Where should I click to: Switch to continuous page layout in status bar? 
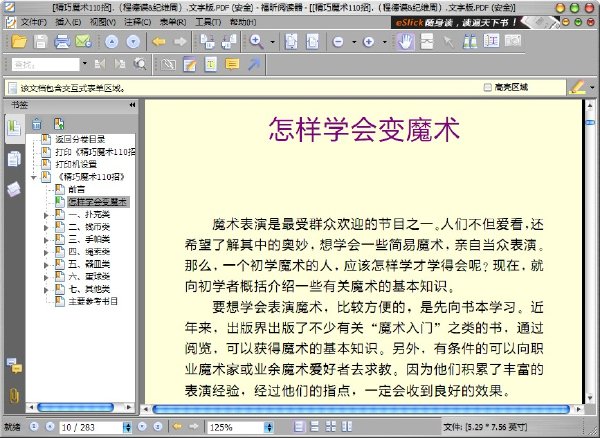pos(315,426)
